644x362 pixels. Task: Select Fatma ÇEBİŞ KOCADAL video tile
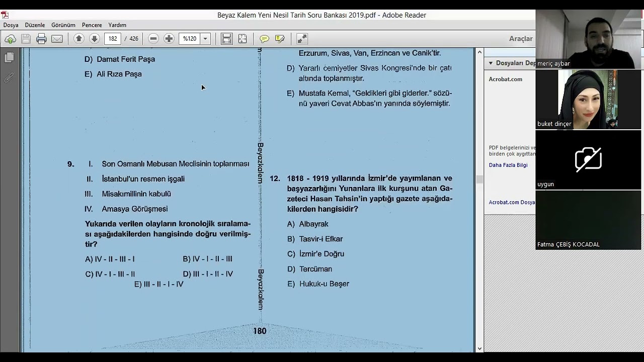click(x=588, y=220)
